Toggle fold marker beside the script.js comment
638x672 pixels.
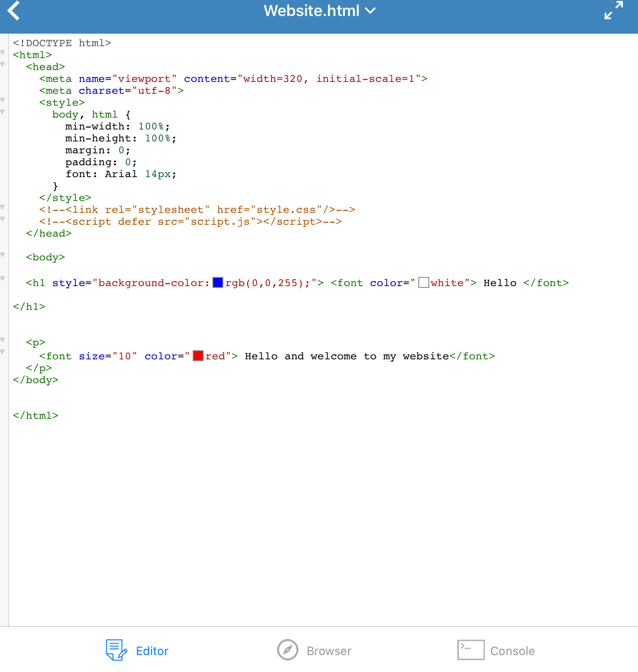pyautogui.click(x=3, y=219)
